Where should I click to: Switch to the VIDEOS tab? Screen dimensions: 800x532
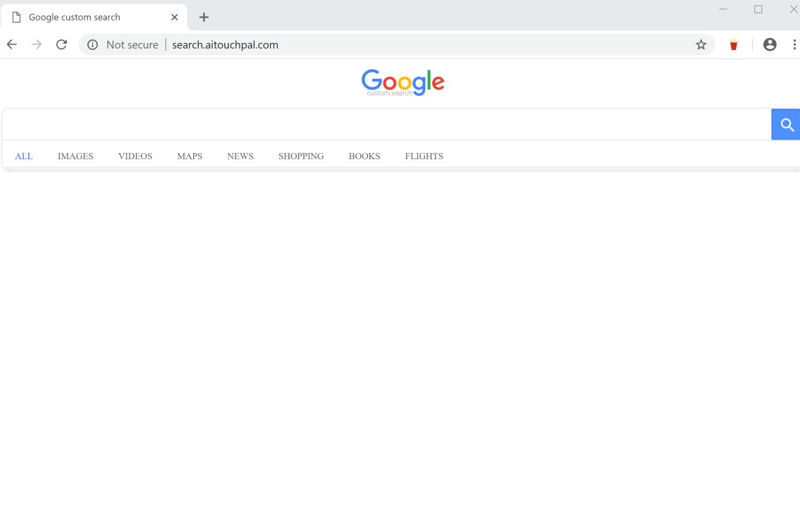[x=135, y=156]
